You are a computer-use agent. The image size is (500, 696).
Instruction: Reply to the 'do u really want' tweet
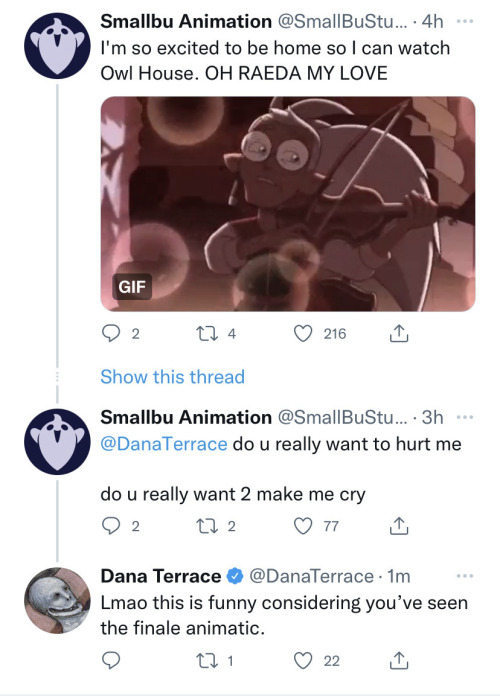coord(111,526)
